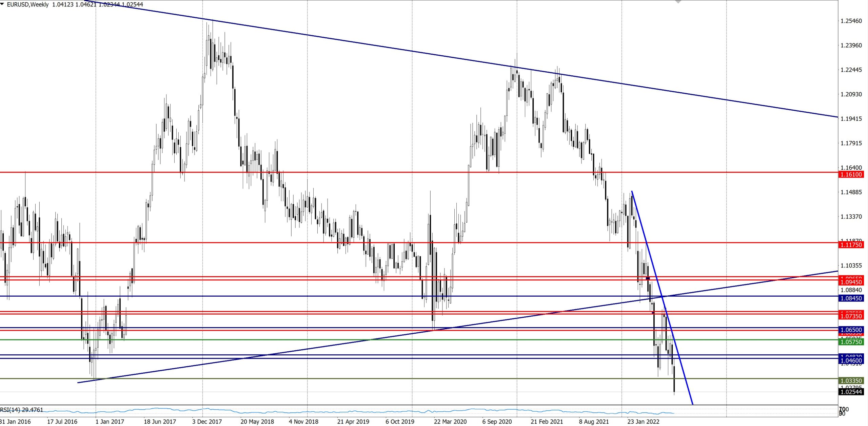Viewport: 868px width, 426px height.
Task: Click the 1.25460 price scale value
Action: 851,21
